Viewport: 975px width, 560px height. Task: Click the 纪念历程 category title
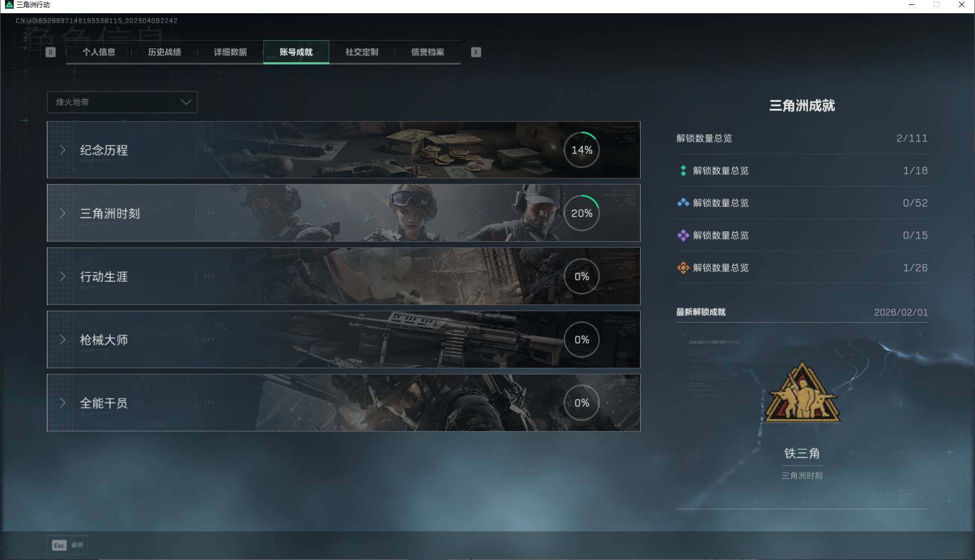[x=104, y=150]
